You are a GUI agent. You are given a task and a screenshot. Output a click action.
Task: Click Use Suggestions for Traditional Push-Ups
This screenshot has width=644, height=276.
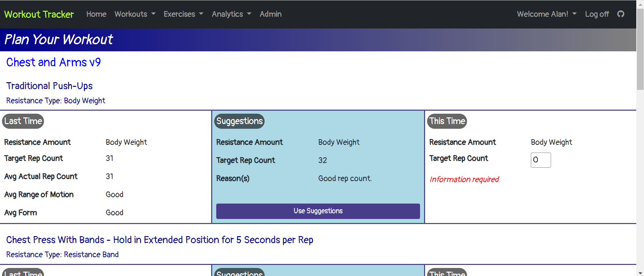[318, 211]
